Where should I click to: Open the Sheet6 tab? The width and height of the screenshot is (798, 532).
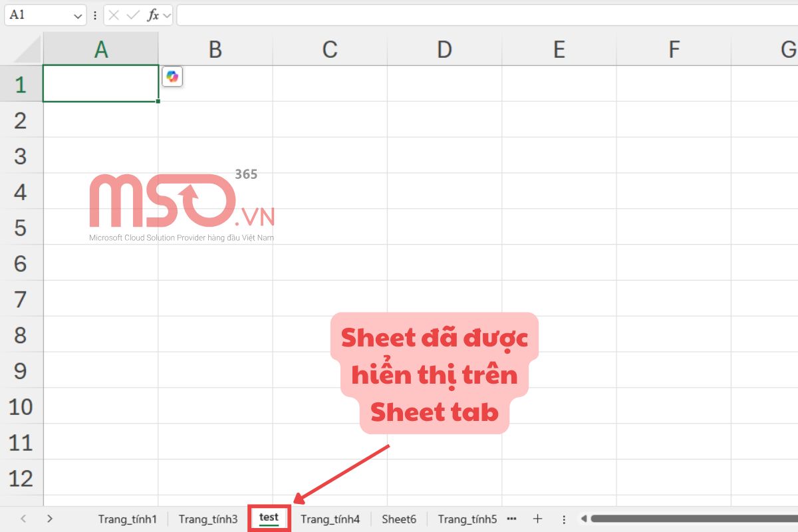[399, 519]
